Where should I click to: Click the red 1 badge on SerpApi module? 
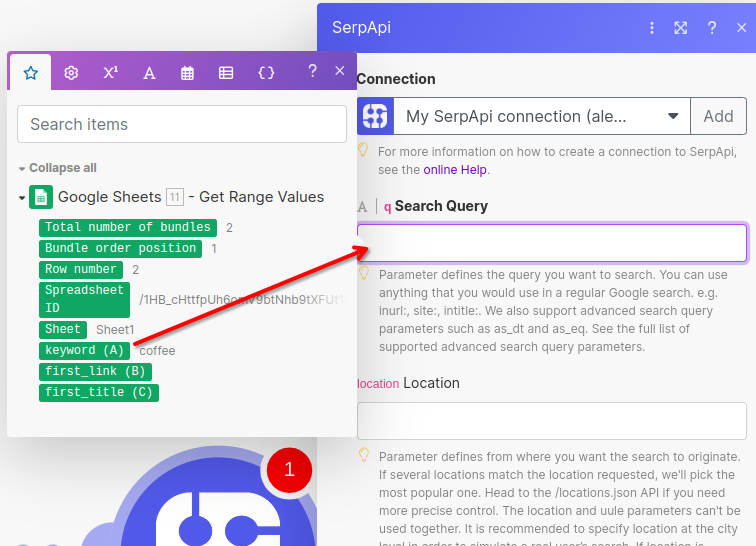[x=289, y=470]
